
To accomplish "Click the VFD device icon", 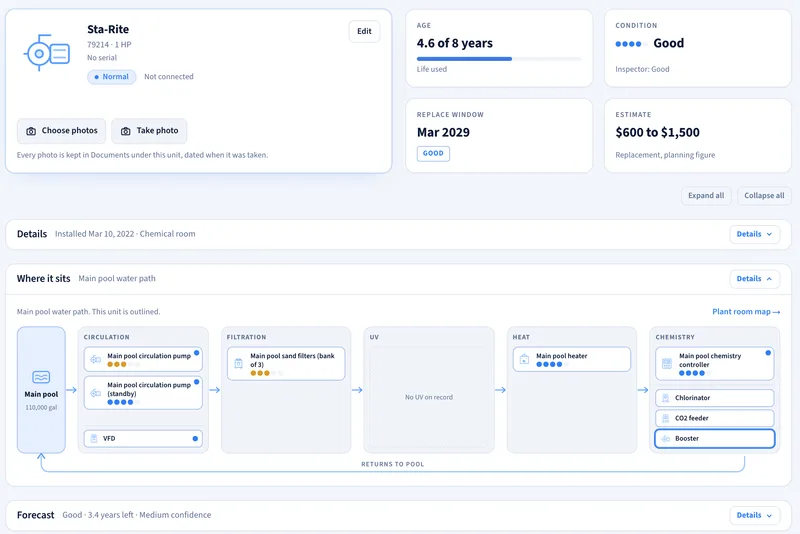I will 94,439.
